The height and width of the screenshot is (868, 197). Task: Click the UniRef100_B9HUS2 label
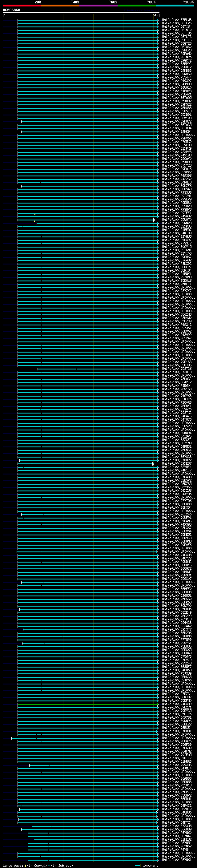point(177,122)
